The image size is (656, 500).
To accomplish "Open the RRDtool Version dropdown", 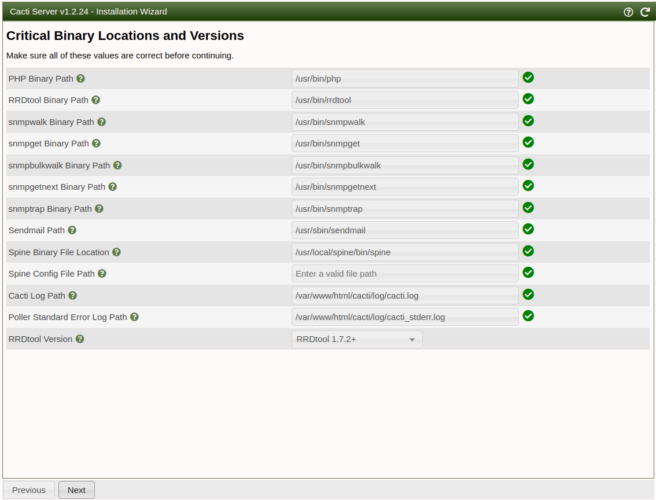I will [357, 339].
